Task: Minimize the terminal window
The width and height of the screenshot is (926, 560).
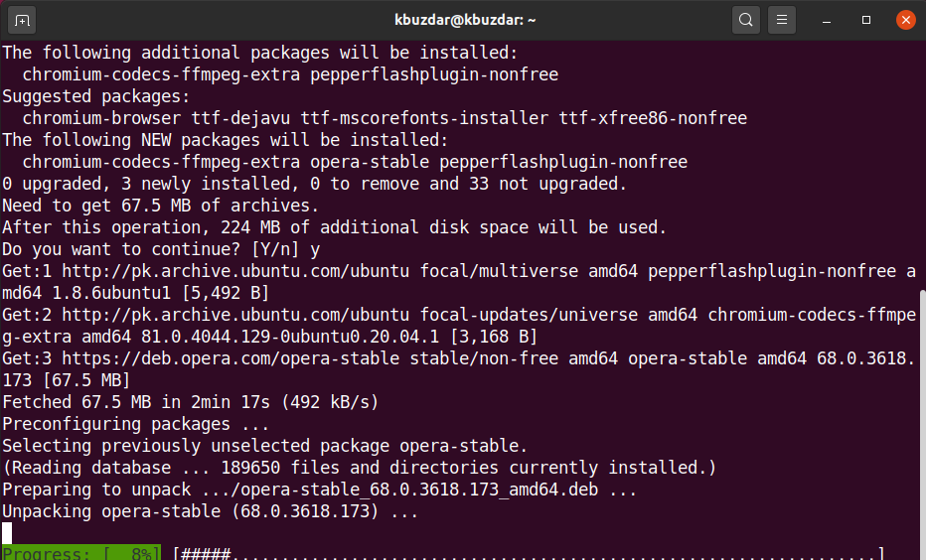Action: click(x=827, y=21)
